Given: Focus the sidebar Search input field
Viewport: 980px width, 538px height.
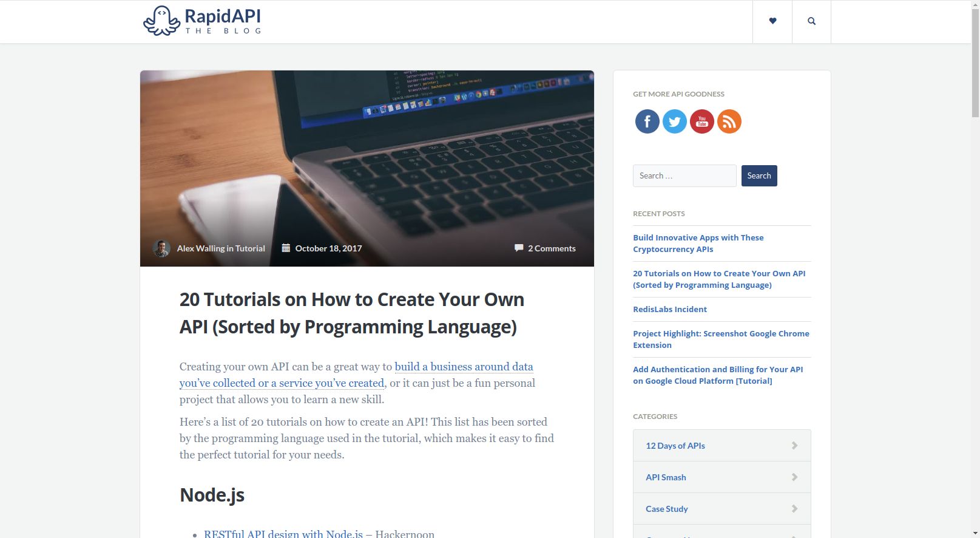Looking at the screenshot, I should click(684, 175).
